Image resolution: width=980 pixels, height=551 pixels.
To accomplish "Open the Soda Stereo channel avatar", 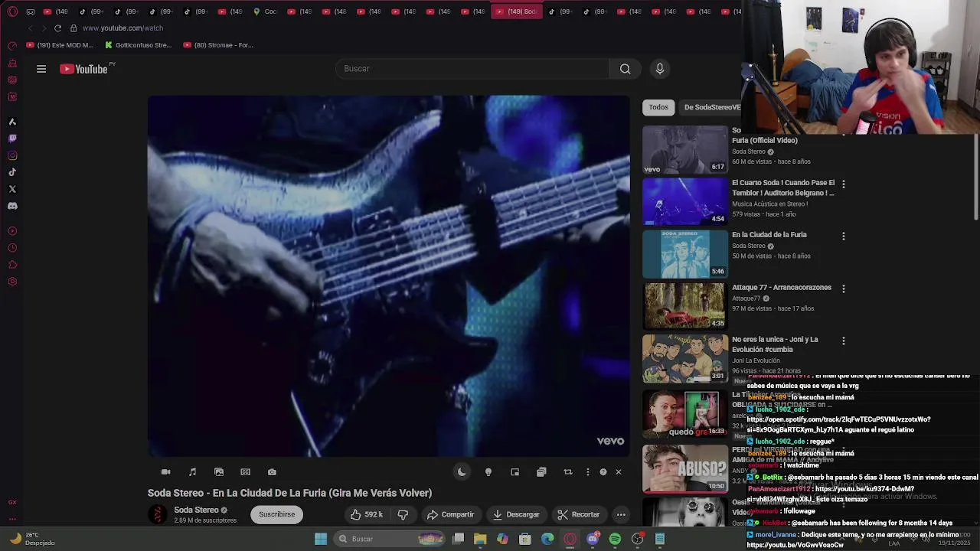I will click(x=158, y=514).
